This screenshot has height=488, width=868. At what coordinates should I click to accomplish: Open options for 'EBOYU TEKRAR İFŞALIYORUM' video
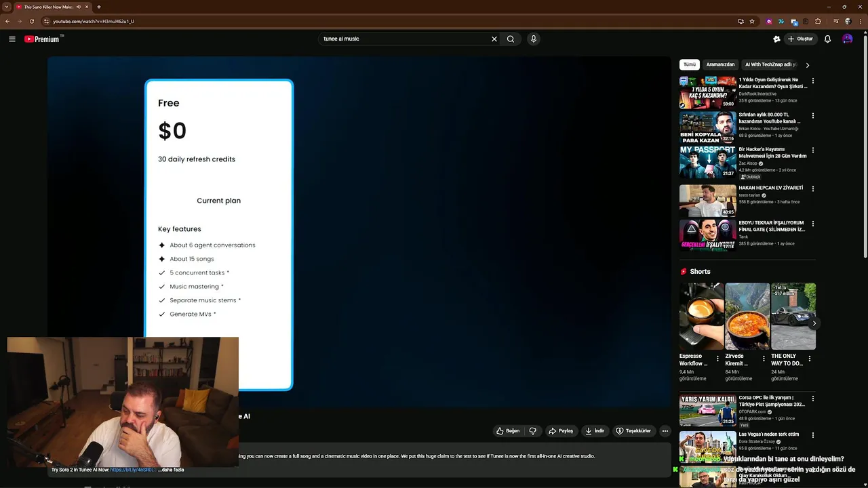pyautogui.click(x=813, y=224)
